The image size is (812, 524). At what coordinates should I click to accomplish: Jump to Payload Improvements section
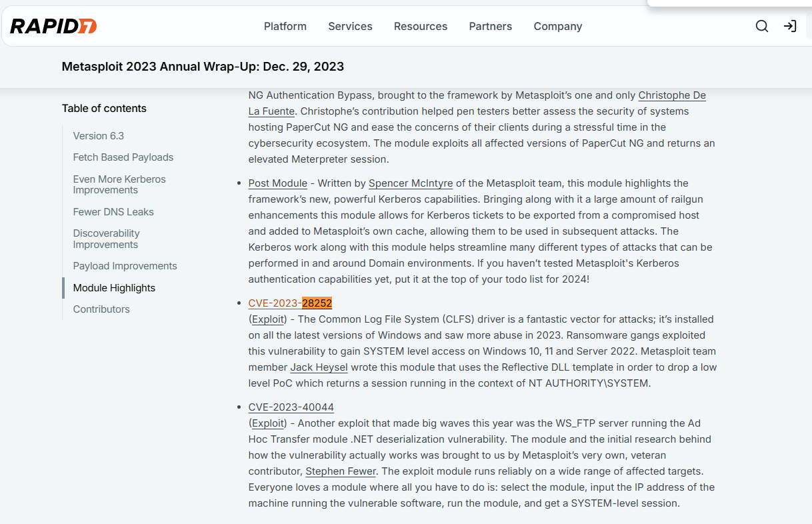(125, 266)
